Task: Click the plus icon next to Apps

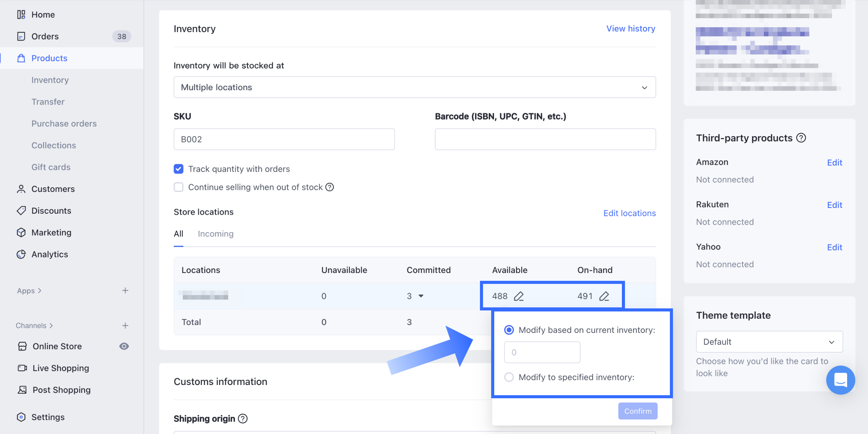Action: 125,290
